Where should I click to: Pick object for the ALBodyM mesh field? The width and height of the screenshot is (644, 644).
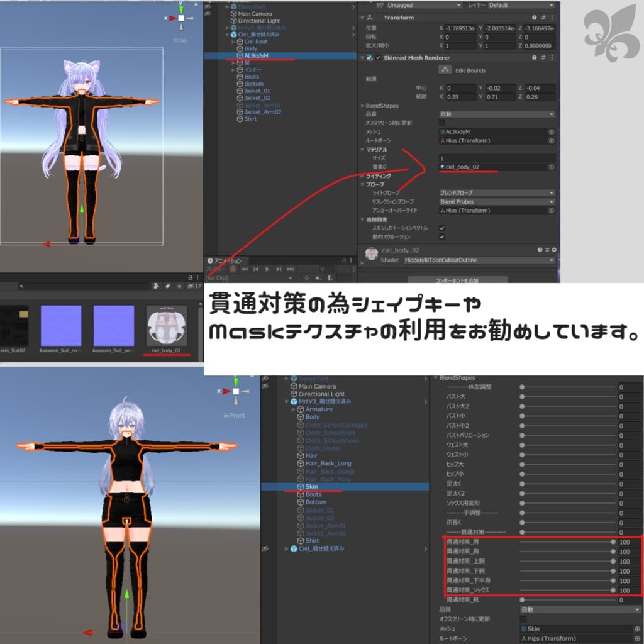click(x=551, y=132)
